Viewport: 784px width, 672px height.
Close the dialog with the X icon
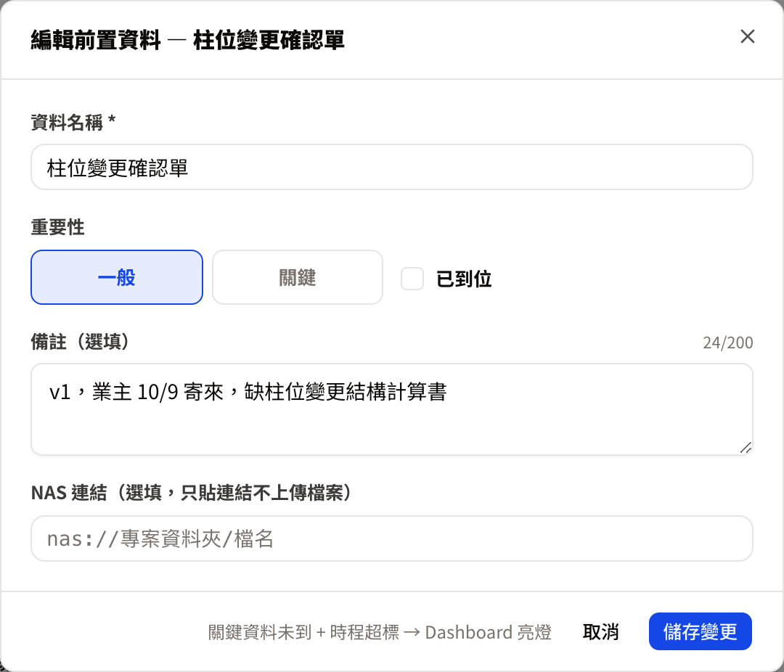747,36
